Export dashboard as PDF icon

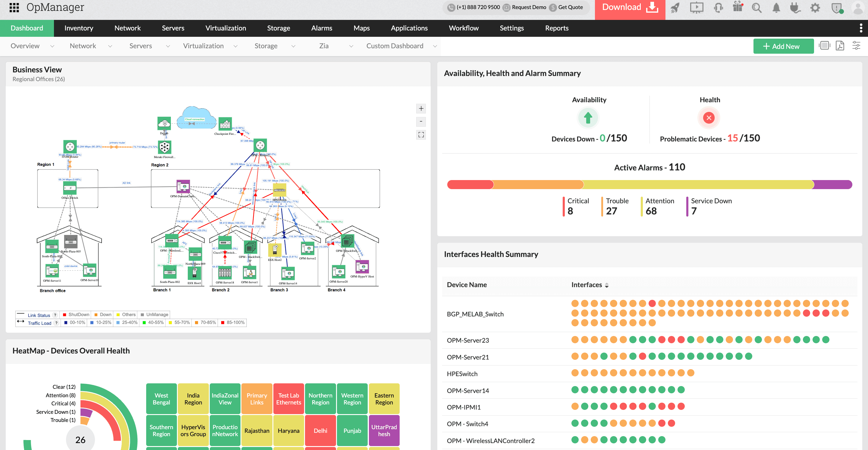click(840, 46)
